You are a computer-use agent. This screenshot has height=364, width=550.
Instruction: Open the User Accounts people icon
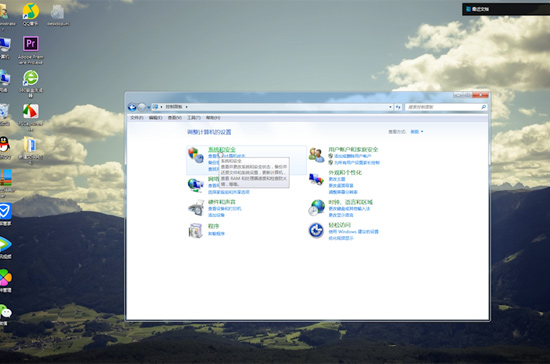[316, 155]
